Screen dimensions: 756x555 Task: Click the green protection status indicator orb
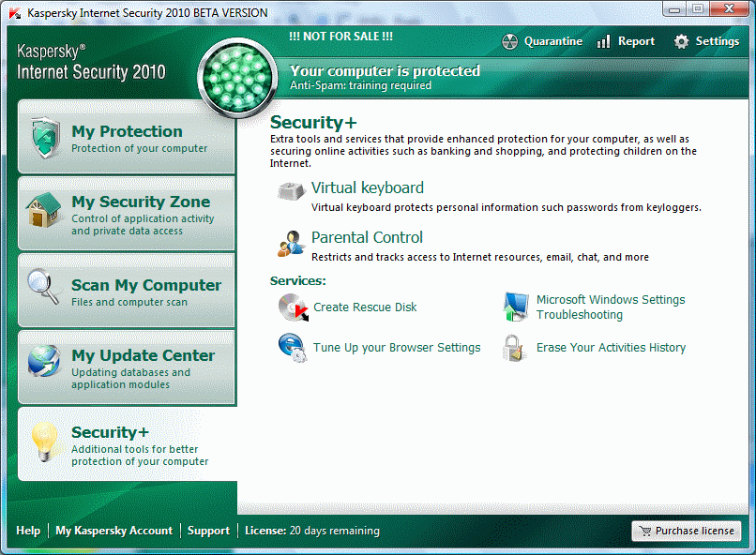pyautogui.click(x=237, y=78)
